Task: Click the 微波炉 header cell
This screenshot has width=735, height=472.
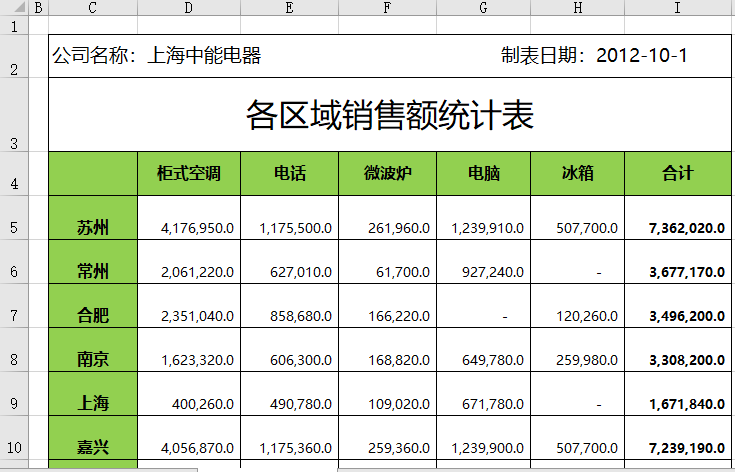Action: tap(387, 174)
